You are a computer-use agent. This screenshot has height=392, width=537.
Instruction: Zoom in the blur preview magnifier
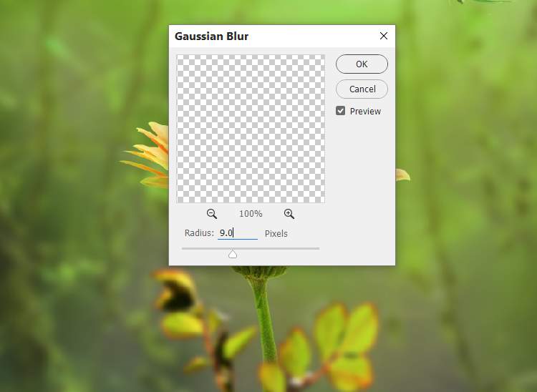(289, 214)
